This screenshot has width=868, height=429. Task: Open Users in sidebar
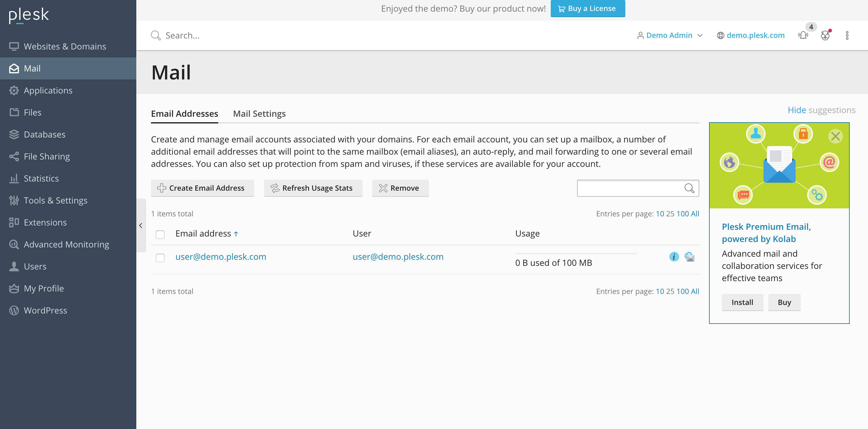pyautogui.click(x=68, y=266)
